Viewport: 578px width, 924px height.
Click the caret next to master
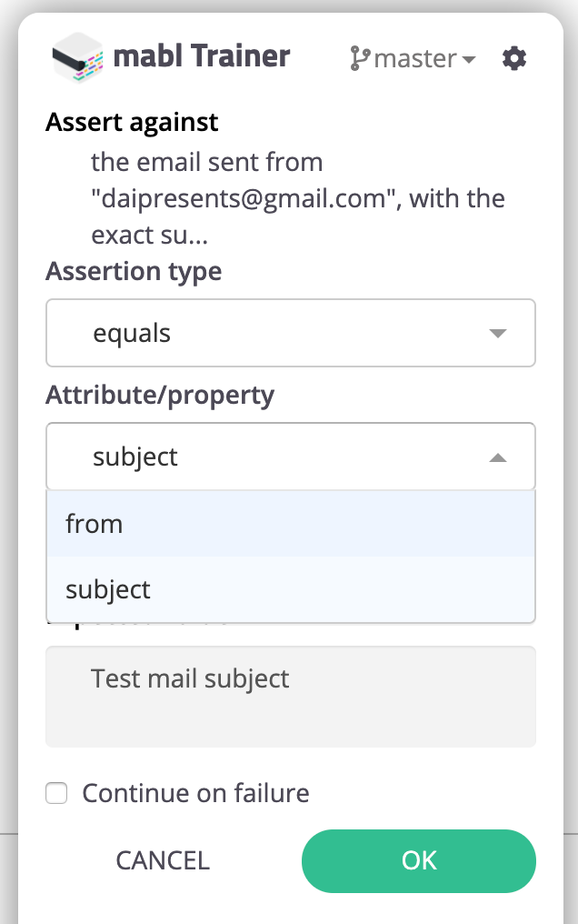[x=469, y=60]
